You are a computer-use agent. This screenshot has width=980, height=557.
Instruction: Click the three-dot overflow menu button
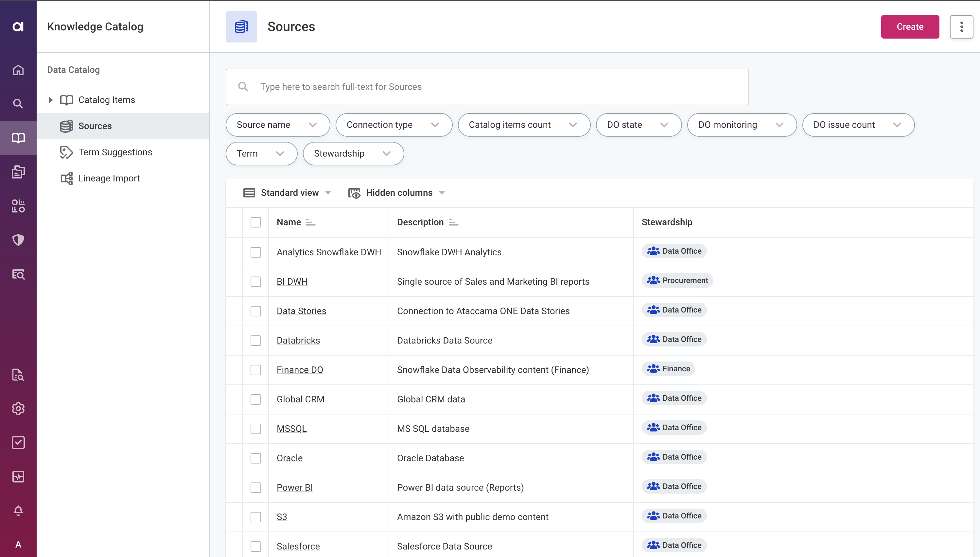(x=962, y=26)
